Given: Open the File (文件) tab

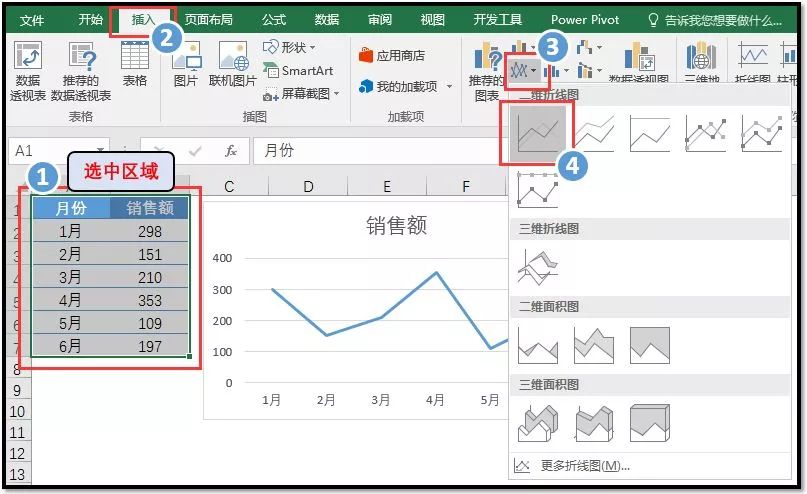Looking at the screenshot, I should (x=32, y=20).
